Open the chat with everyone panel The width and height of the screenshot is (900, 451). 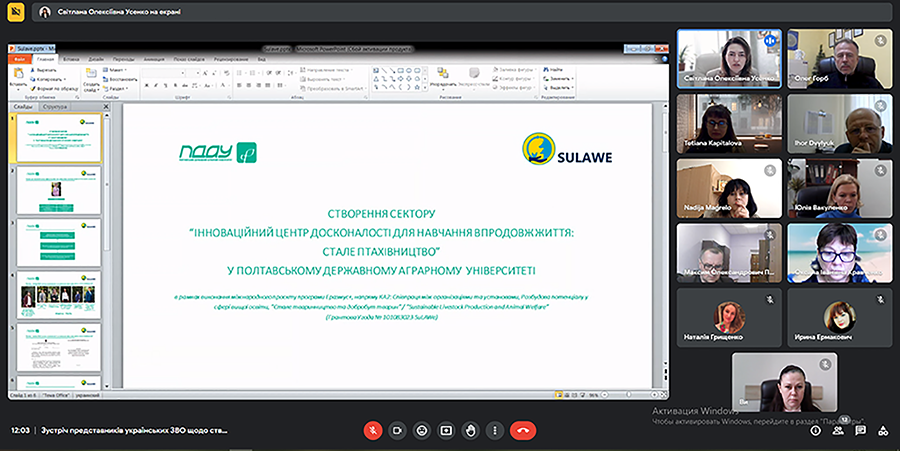tap(860, 430)
